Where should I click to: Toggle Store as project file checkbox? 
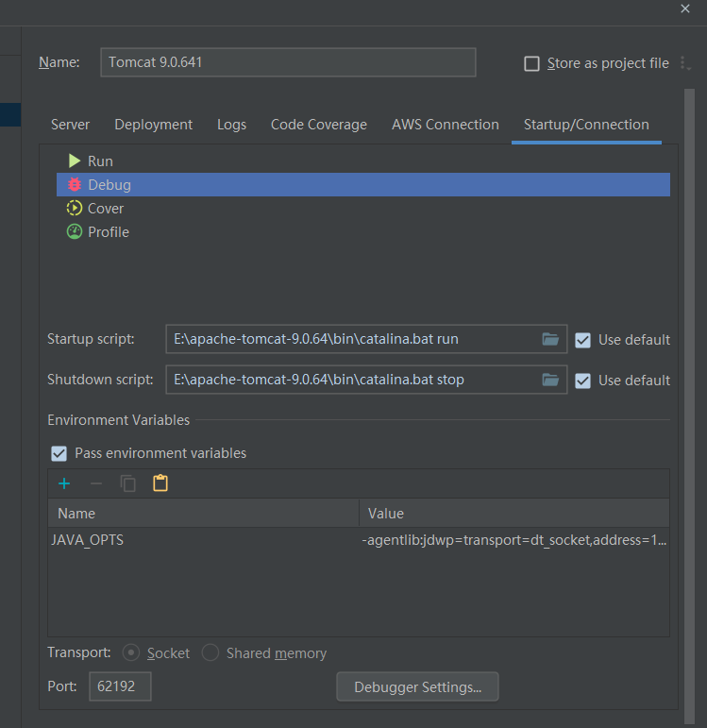(x=531, y=63)
